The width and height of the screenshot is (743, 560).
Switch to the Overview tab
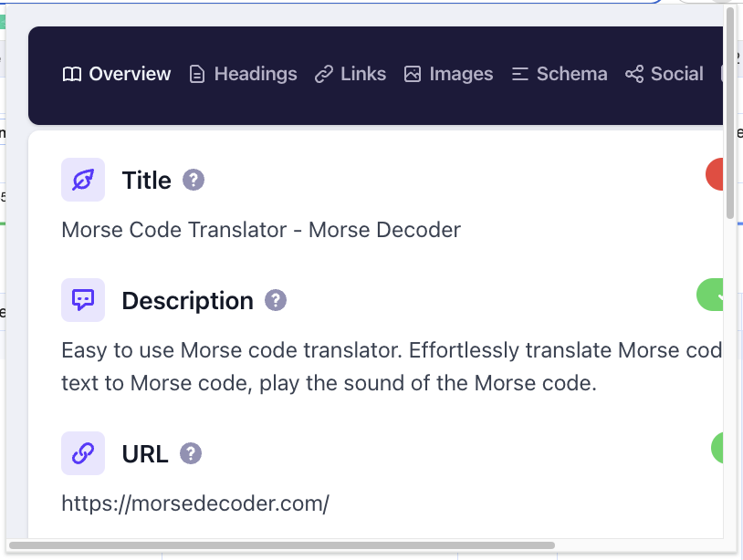[x=117, y=75]
